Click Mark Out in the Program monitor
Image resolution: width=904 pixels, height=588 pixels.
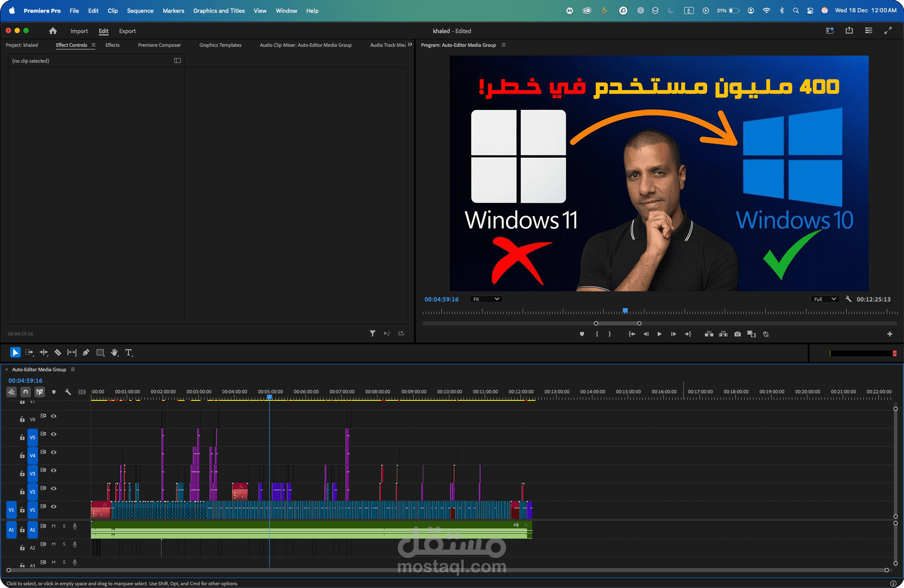click(x=610, y=334)
